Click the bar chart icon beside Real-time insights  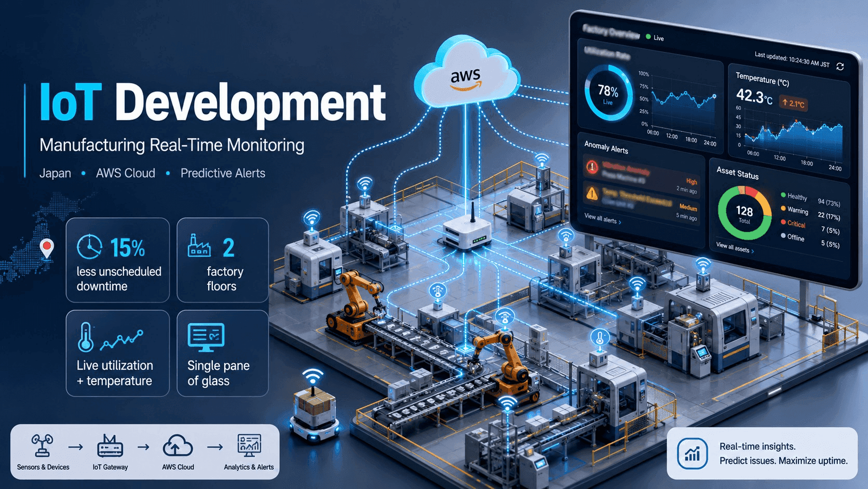(693, 453)
